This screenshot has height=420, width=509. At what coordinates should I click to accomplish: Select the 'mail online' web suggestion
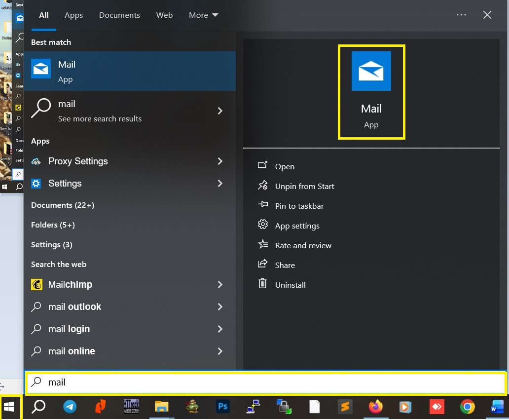click(130, 351)
